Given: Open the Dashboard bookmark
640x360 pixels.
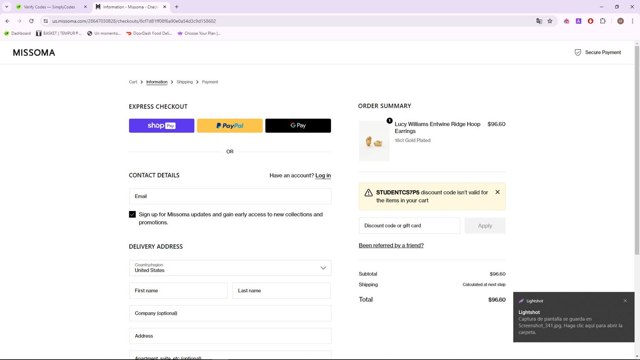Looking at the screenshot, I should pos(17,33).
